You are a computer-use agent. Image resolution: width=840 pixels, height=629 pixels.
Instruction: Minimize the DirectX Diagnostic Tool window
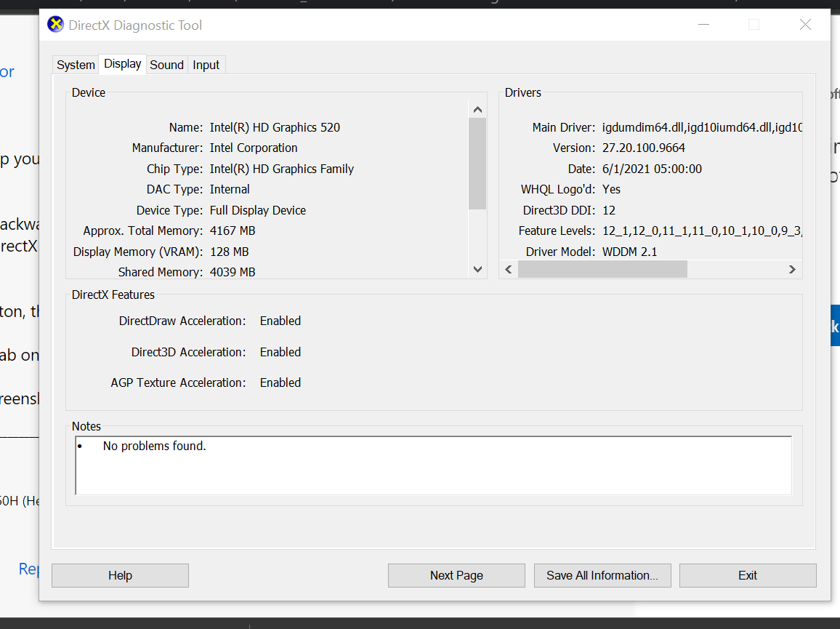tap(704, 25)
